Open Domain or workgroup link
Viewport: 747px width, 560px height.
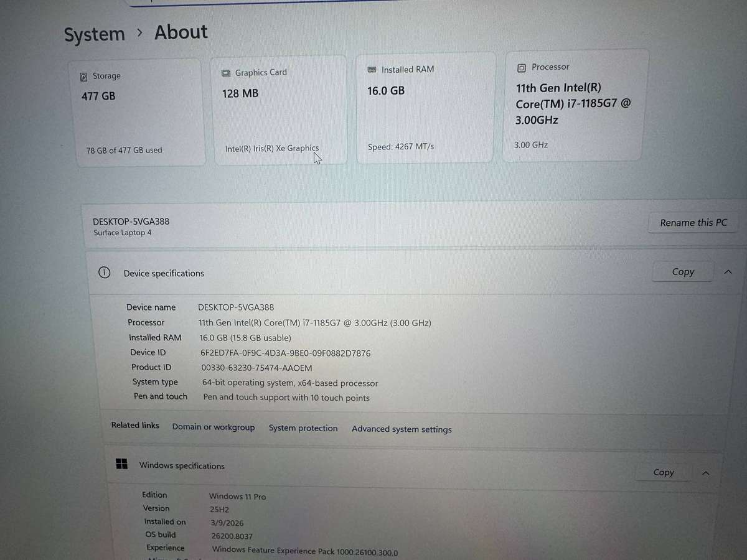point(214,427)
